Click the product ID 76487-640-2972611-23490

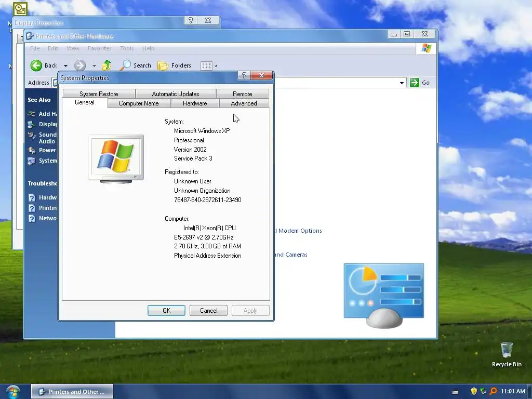(x=208, y=200)
